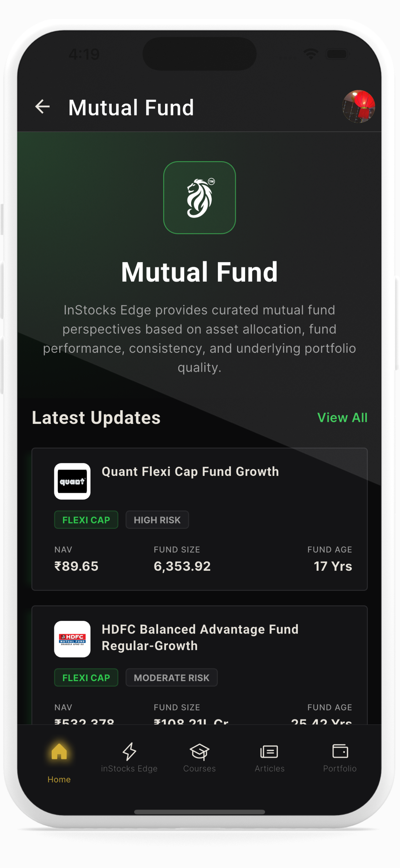Viewport: 400px width, 868px height.
Task: Tap the lion logo icon
Action: point(200,197)
